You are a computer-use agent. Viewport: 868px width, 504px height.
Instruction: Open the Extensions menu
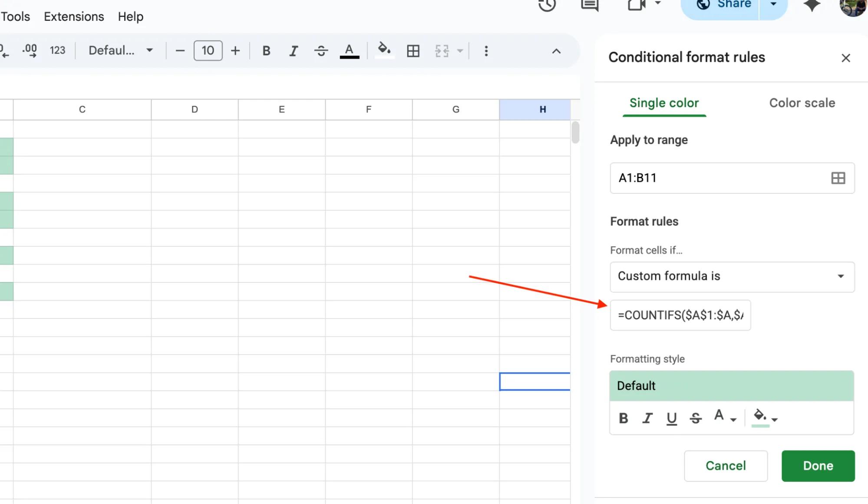coord(73,17)
